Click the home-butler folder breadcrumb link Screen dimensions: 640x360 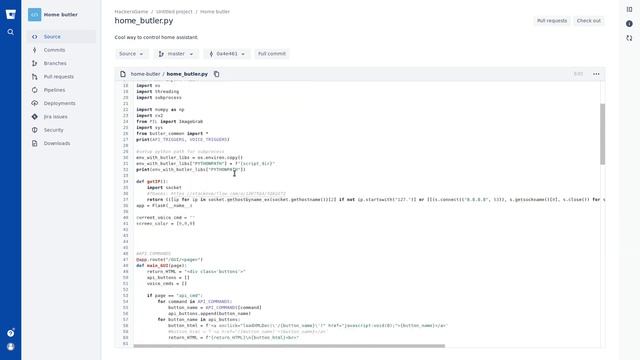click(145, 74)
